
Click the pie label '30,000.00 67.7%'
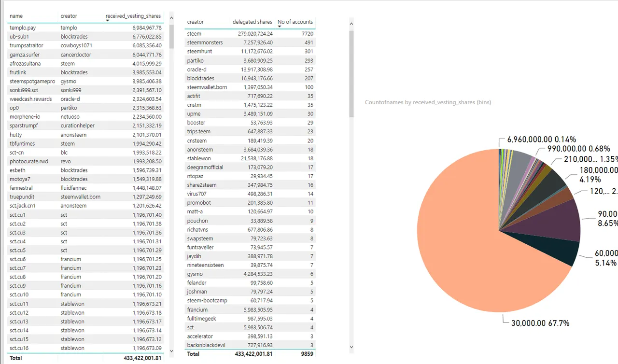pyautogui.click(x=540, y=323)
